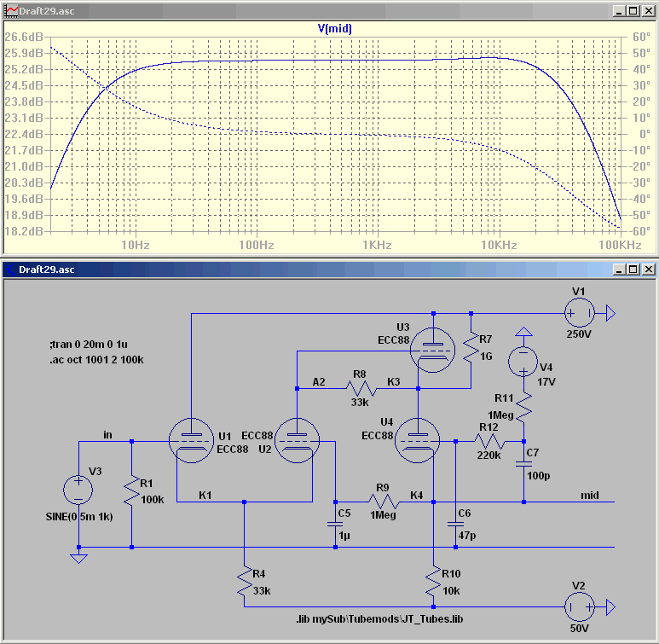The image size is (659, 644).
Task: Click the .ac oct simulation directive
Action: pyautogui.click(x=96, y=360)
